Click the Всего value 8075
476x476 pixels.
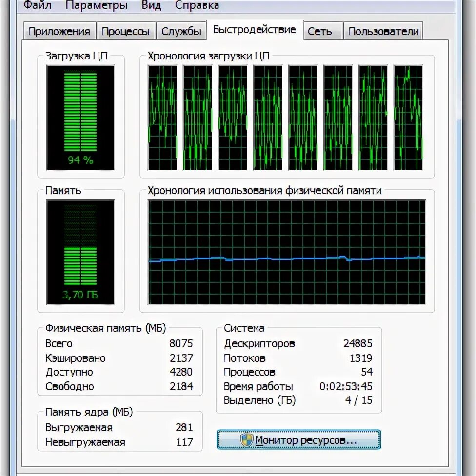coord(181,343)
